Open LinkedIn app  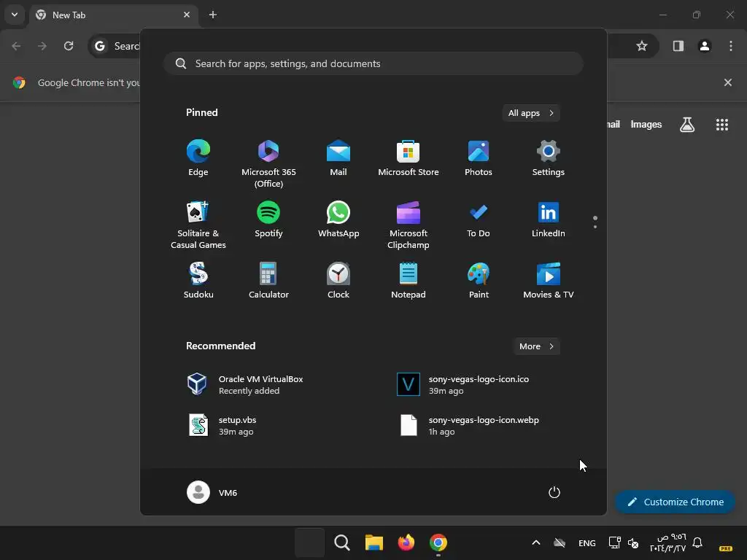(x=549, y=219)
